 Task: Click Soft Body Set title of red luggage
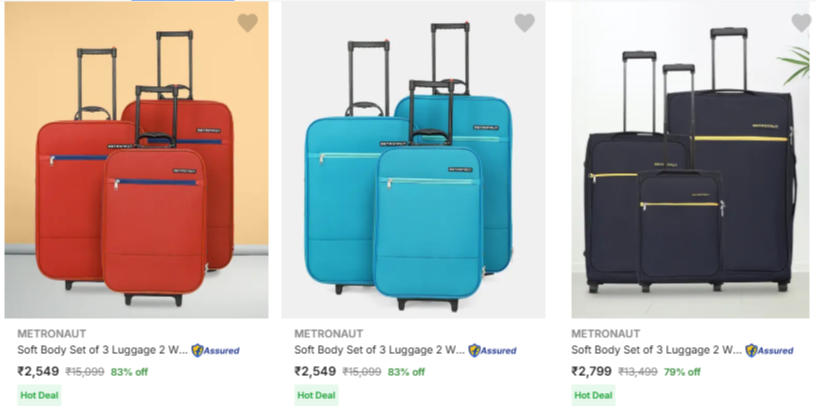click(100, 351)
